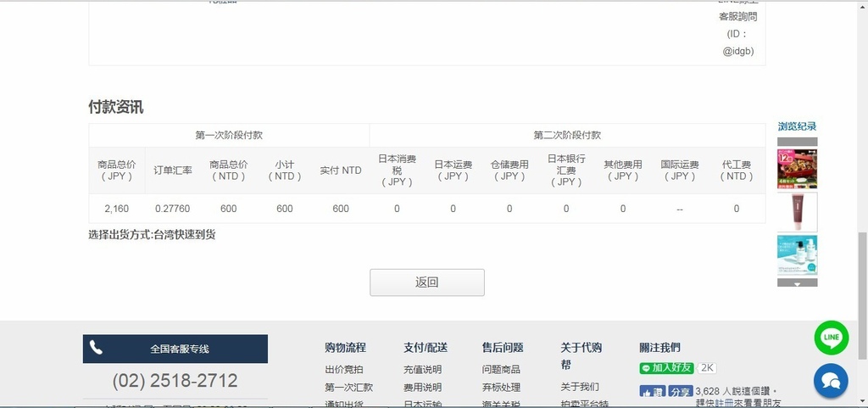The height and width of the screenshot is (408, 868).
Task: Click the 日本银行汇费 (JPY) column header
Action: pos(566,170)
